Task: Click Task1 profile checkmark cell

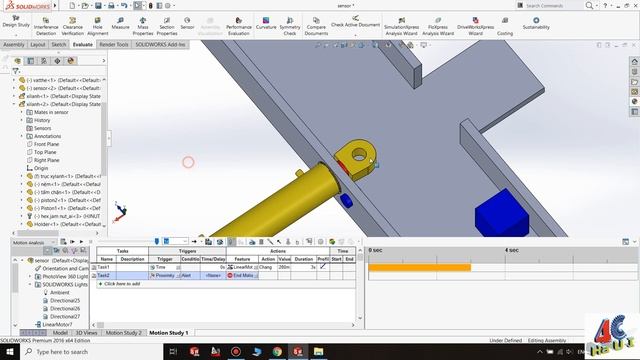Action: [323, 267]
